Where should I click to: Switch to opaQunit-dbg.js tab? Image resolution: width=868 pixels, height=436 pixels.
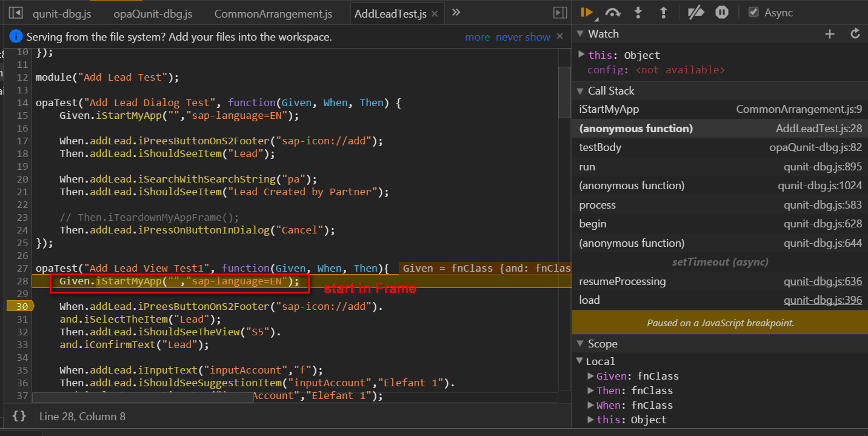point(152,13)
